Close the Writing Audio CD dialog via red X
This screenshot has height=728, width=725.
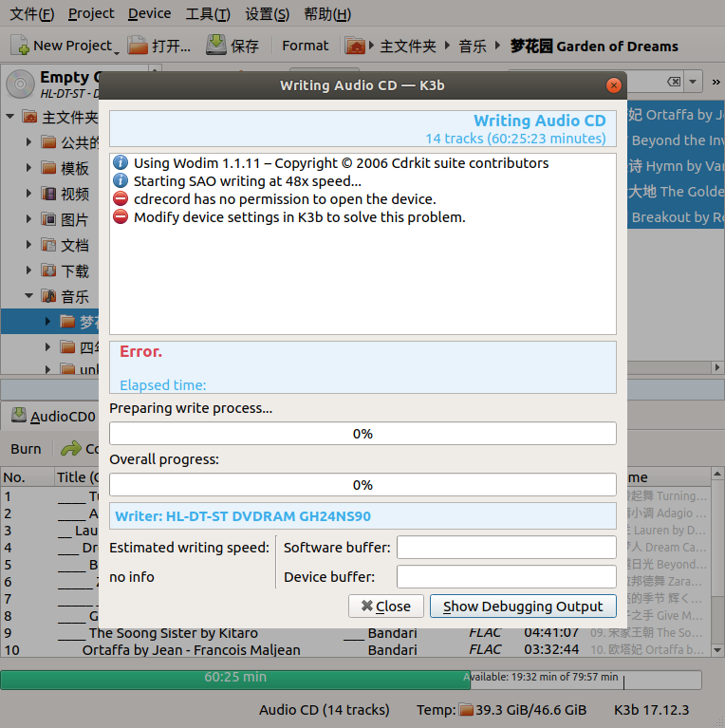coord(614,85)
